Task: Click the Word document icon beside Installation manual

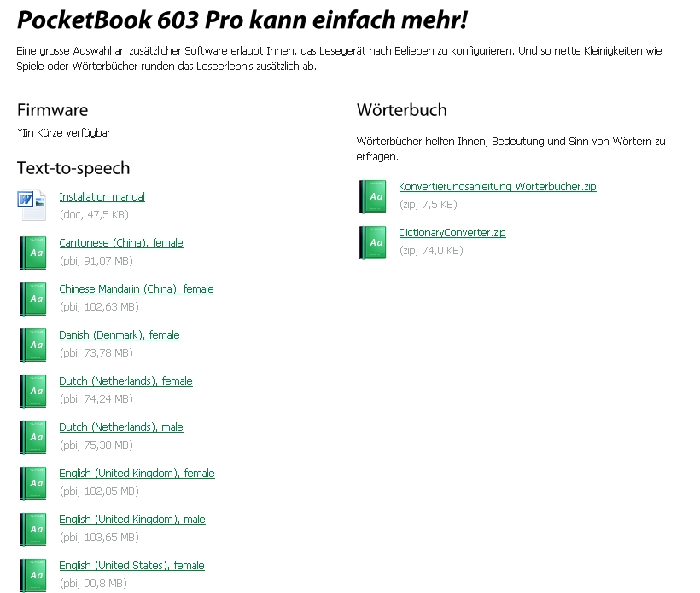Action: (x=32, y=206)
